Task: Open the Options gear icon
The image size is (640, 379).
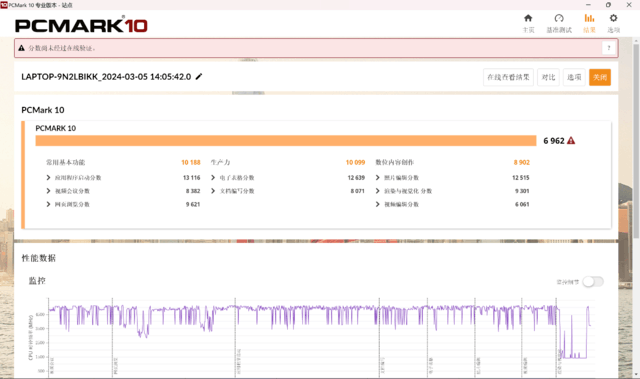Action: [613, 18]
